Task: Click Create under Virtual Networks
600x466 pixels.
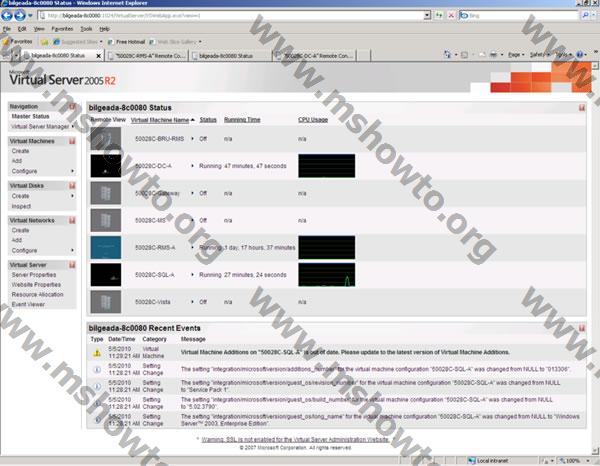Action: pyautogui.click(x=20, y=230)
